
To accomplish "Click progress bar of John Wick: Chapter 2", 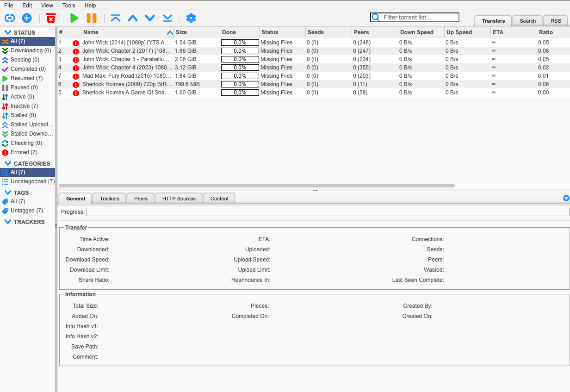I will tap(240, 51).
